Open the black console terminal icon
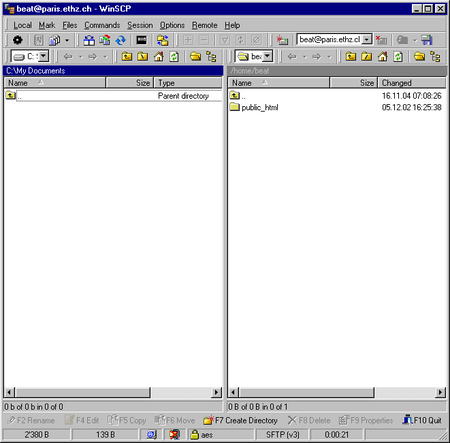The height and width of the screenshot is (443, 450). tap(141, 40)
